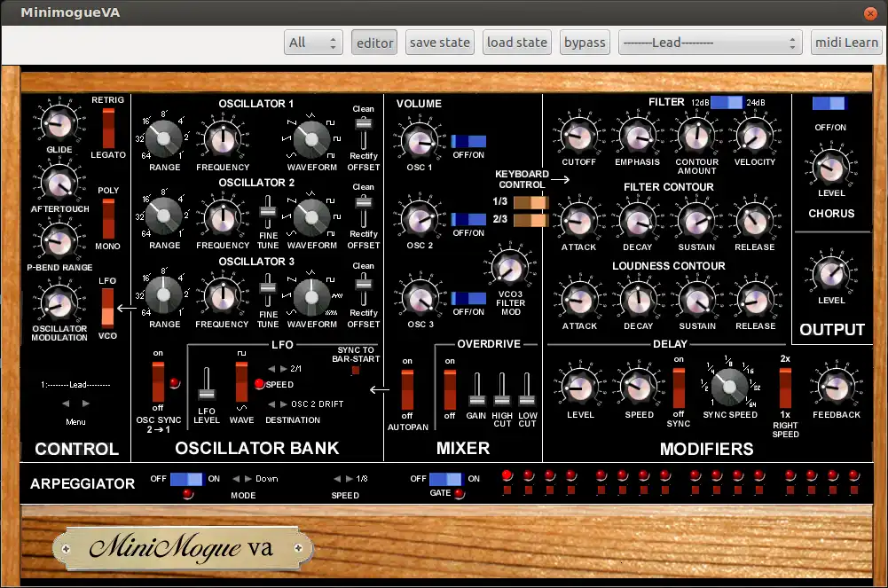Click Oscillator 2 Fine Tune slider
888x588 pixels.
pos(268,211)
